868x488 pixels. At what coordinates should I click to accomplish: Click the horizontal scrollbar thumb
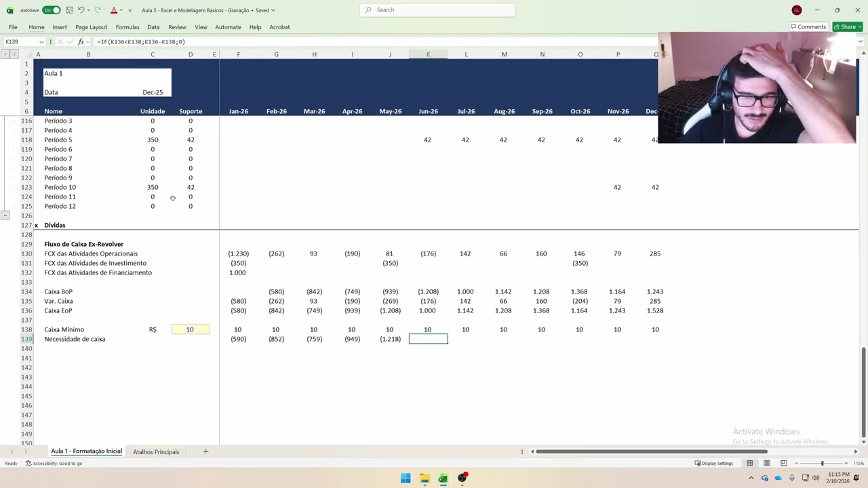(x=652, y=451)
